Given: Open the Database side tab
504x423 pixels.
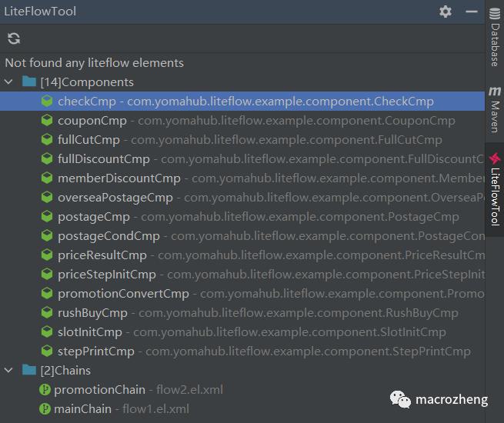Looking at the screenshot, I should click(495, 37).
